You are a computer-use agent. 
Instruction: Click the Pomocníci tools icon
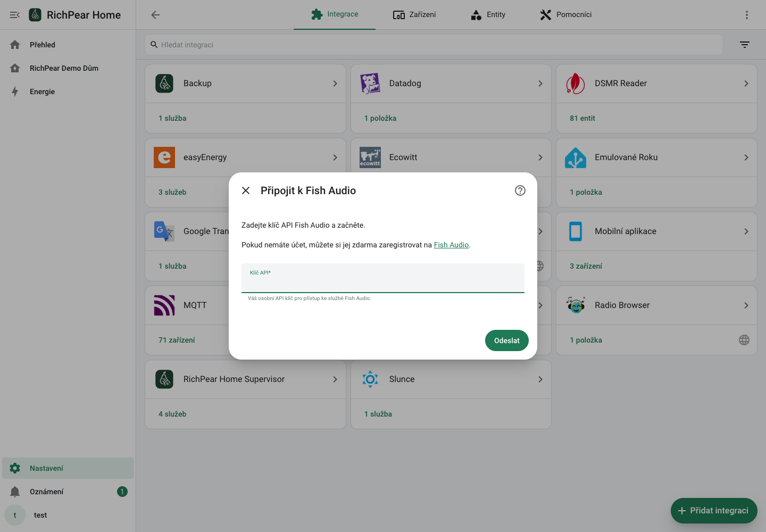tap(546, 15)
